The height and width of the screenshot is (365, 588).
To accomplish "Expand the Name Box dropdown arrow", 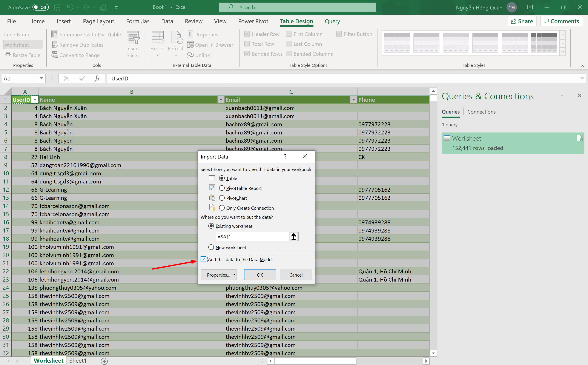I will (x=41, y=78).
